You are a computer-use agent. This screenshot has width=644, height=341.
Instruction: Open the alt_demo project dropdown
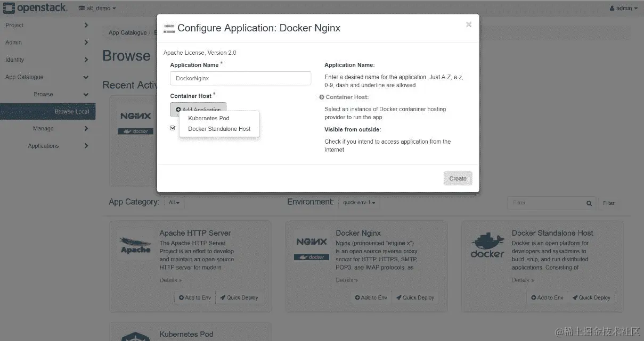[97, 8]
